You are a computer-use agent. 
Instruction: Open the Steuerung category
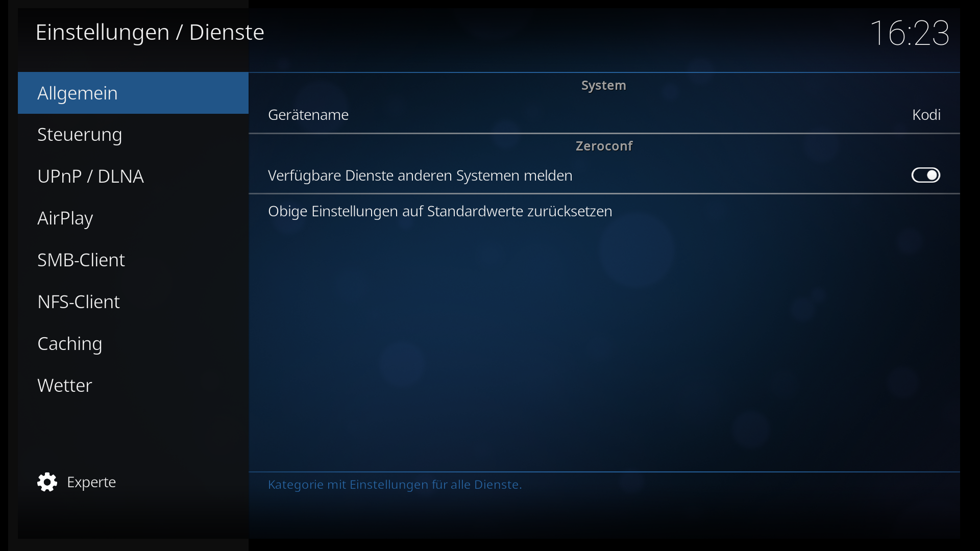tap(133, 135)
